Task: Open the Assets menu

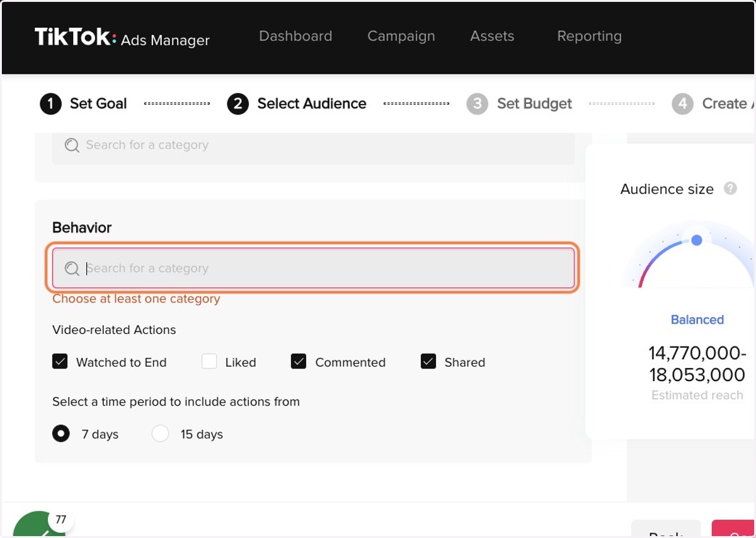Action: (x=492, y=37)
